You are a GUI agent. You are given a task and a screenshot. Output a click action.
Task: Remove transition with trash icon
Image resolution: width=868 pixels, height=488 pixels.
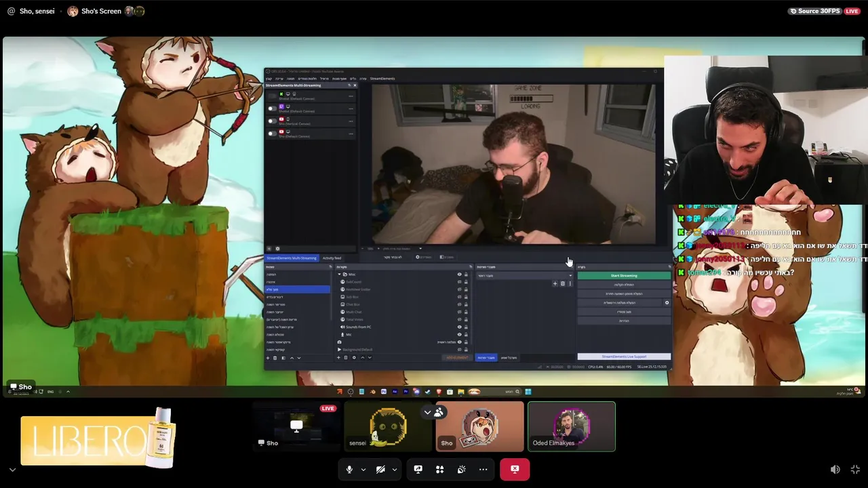[x=563, y=283]
